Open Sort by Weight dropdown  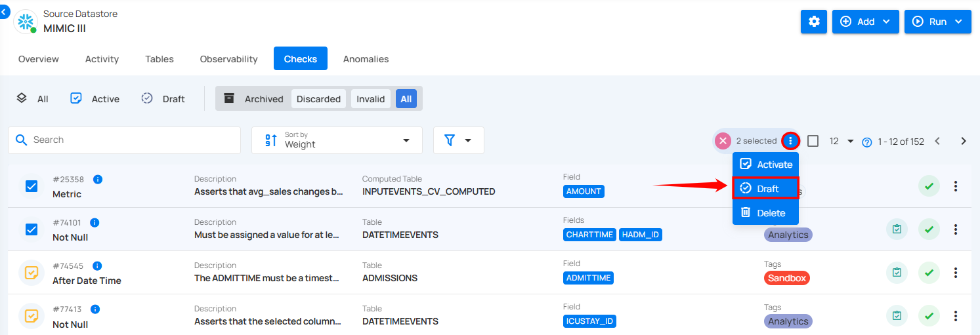[x=337, y=140]
